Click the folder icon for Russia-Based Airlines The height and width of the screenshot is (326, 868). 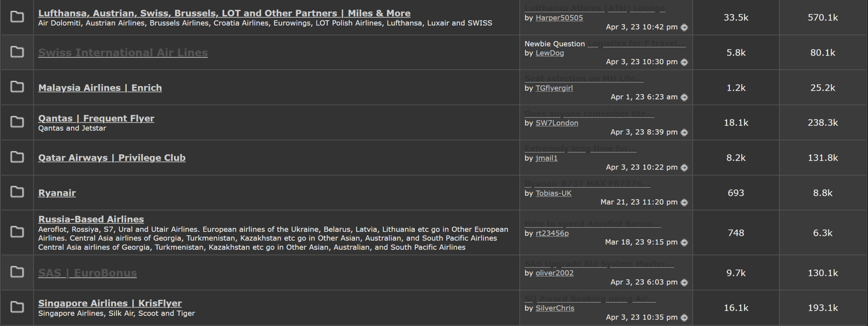(17, 232)
